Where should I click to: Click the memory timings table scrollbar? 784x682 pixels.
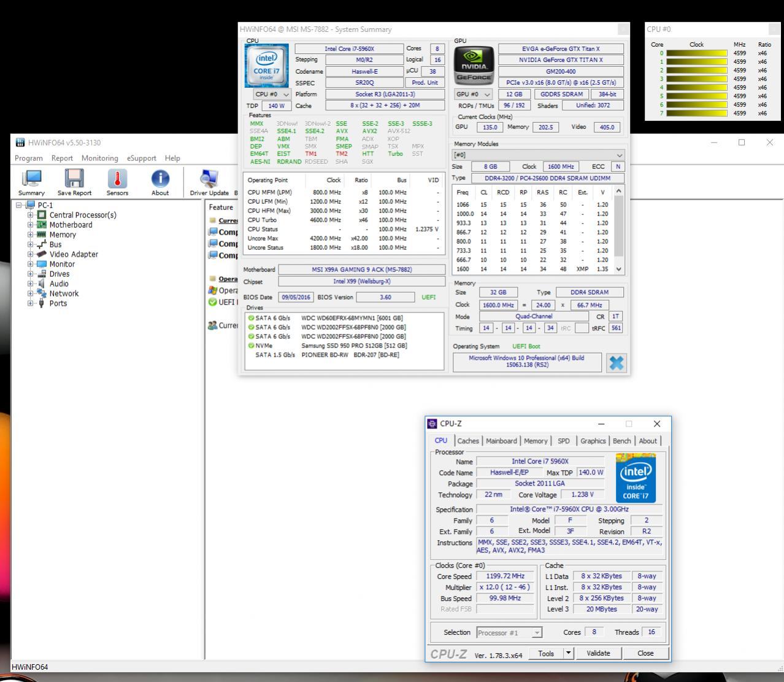click(619, 230)
